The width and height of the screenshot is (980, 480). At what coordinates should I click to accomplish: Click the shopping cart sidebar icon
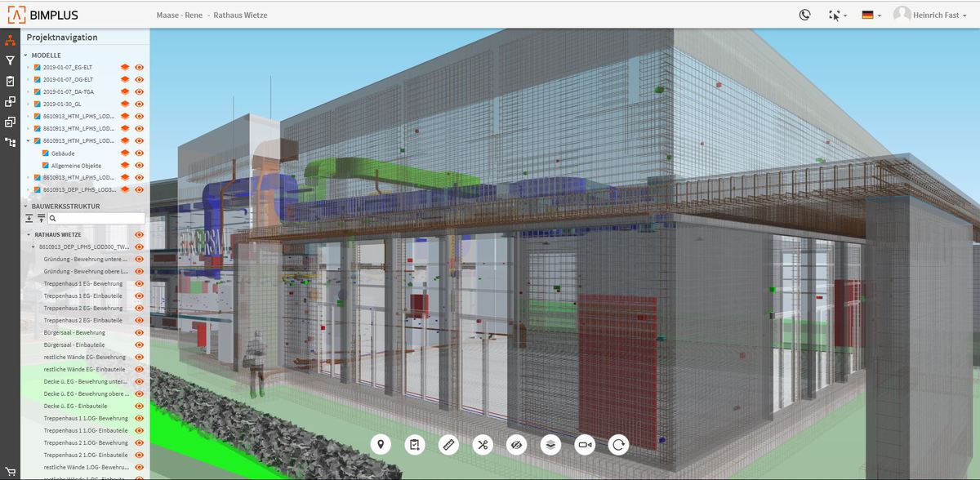click(10, 471)
